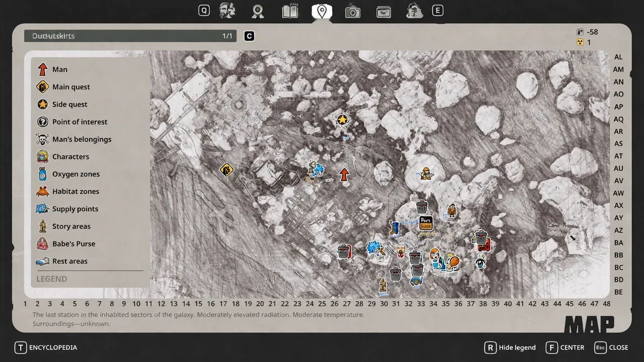644x362 pixels.
Task: Open the skull-and-crossbones hat tab
Action: coord(415,11)
